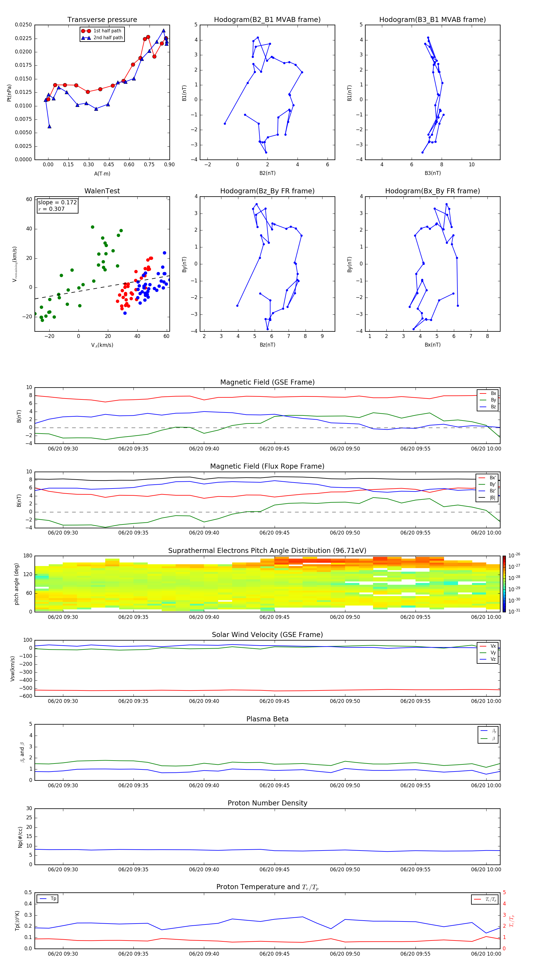Click the Hodogram(Bz_By FR frame) title
The height and width of the screenshot is (980, 535).
[267, 191]
